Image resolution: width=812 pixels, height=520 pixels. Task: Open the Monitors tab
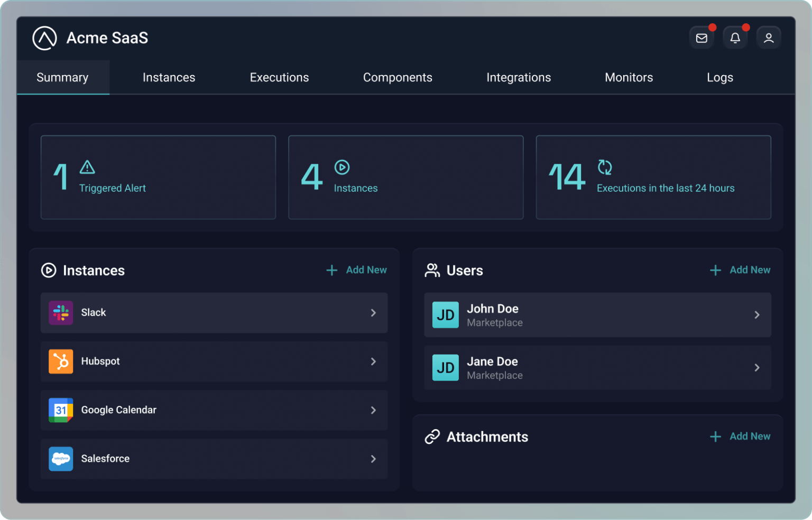(629, 77)
